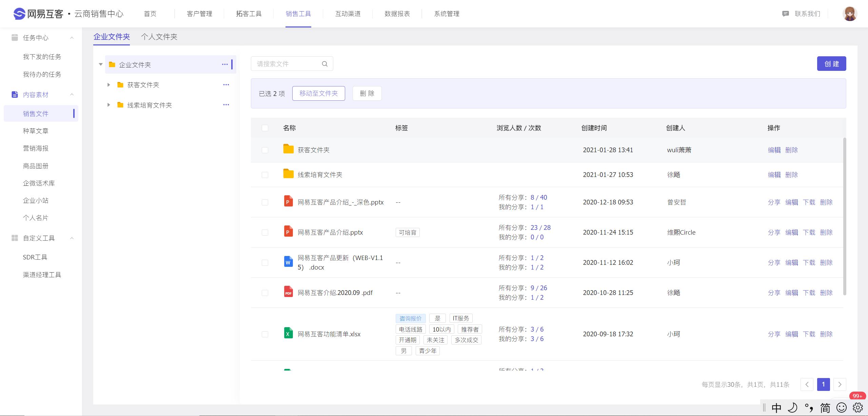Click the IME 中 language indicator
Viewport: 868px width, 416px height.
(776, 408)
